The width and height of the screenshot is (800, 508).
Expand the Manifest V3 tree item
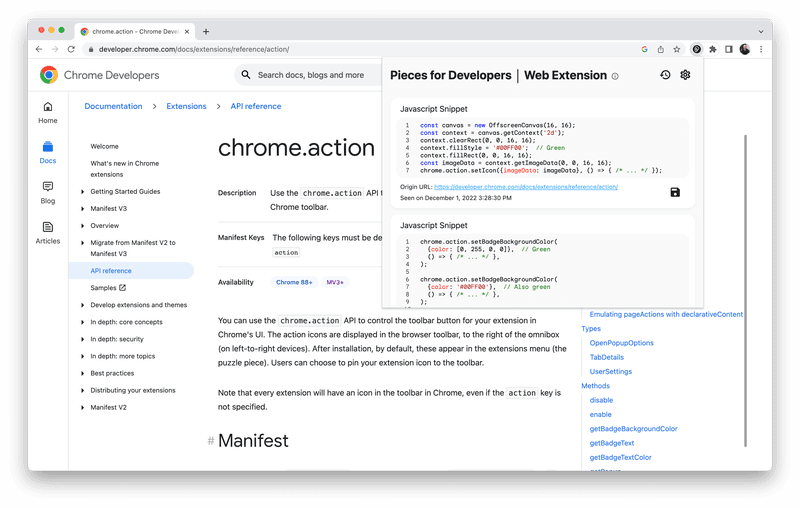tap(83, 208)
